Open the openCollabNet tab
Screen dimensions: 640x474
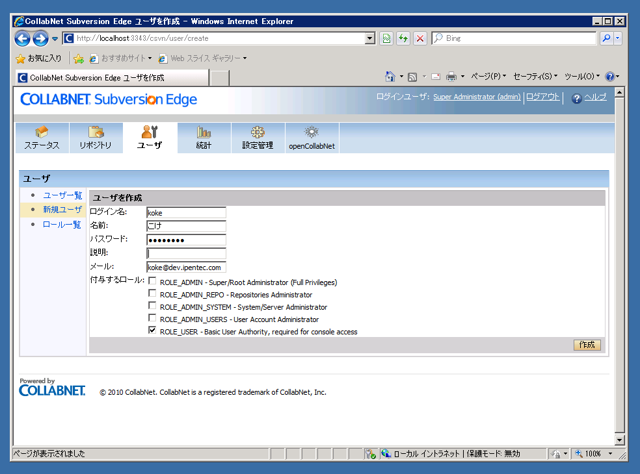[x=312, y=138]
